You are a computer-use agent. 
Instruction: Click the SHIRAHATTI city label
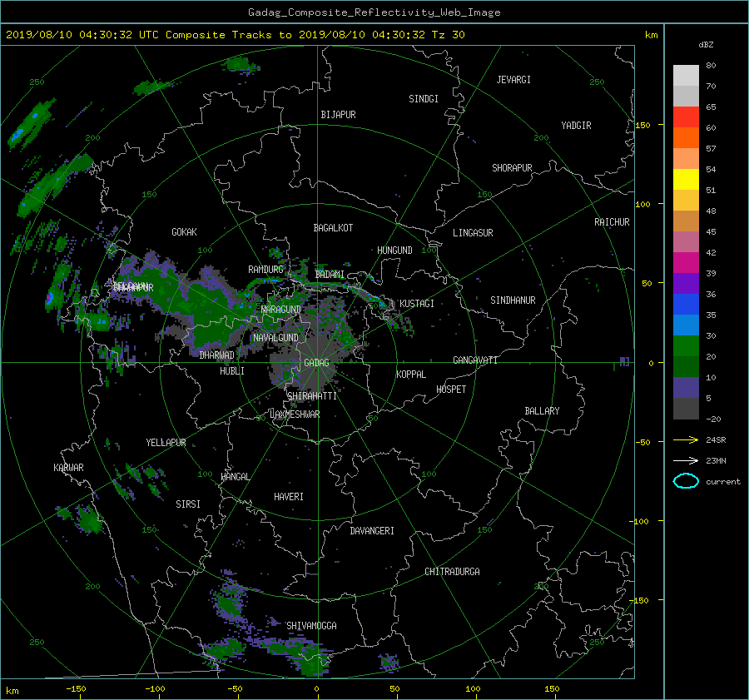[x=312, y=396]
